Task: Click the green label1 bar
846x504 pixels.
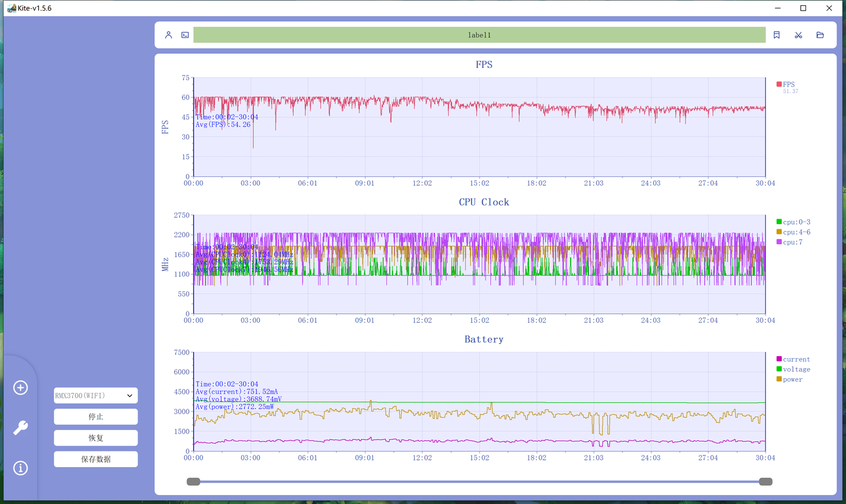Action: tap(480, 35)
